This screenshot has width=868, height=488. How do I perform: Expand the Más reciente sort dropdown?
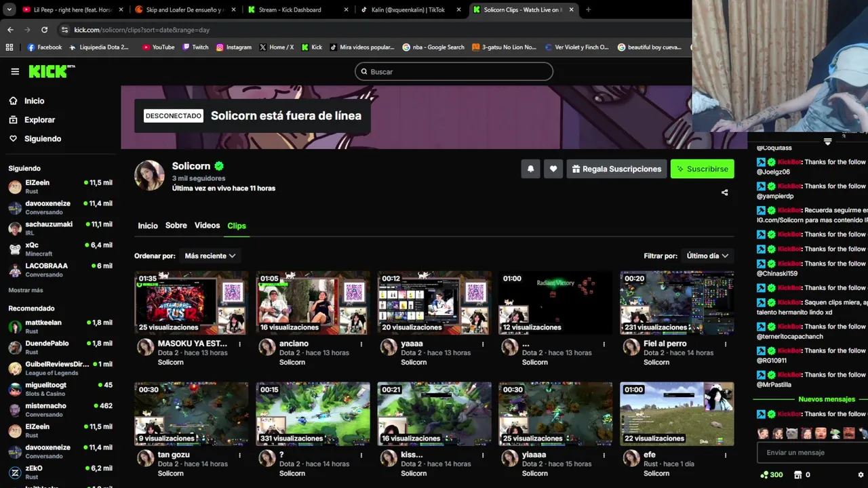click(210, 256)
